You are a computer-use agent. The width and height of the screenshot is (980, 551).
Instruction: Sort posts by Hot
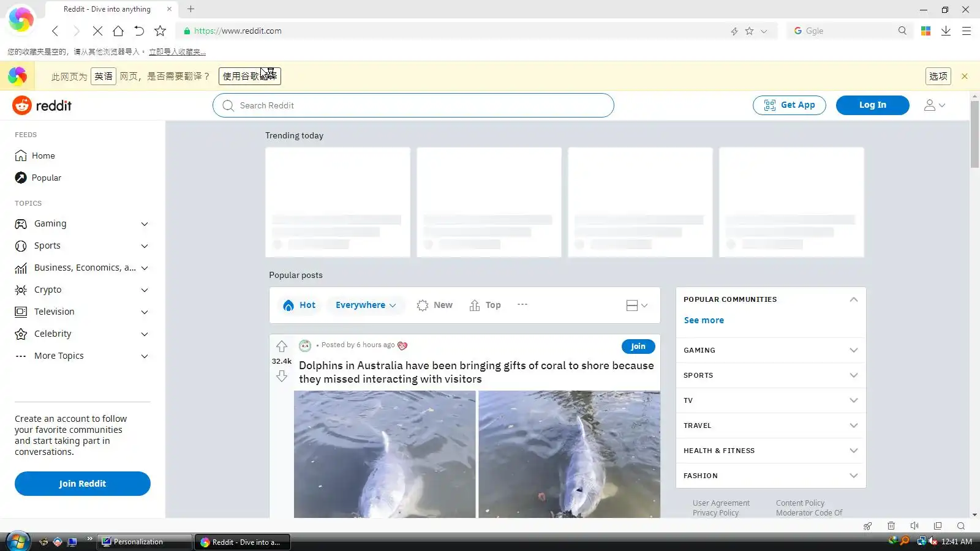(300, 305)
